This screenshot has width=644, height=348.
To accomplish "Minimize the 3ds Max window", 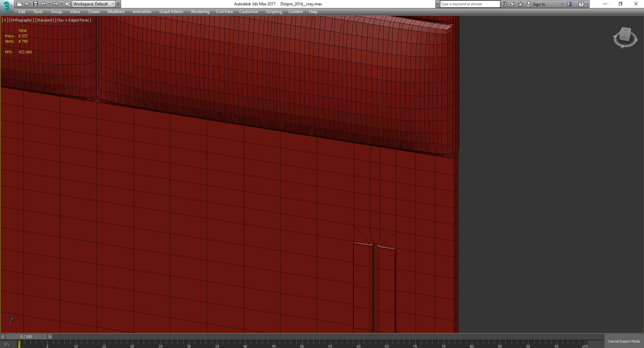I will 605,4.
